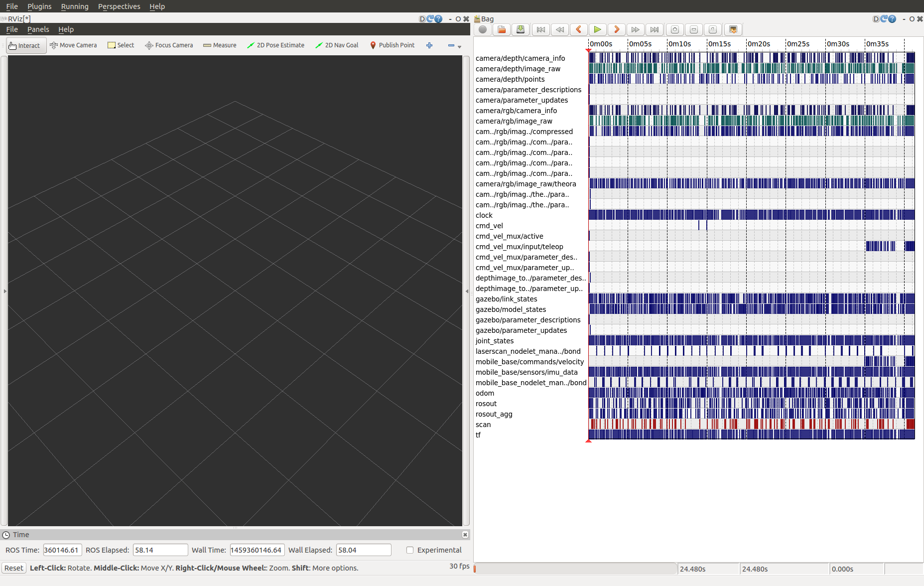The width and height of the screenshot is (924, 586).
Task: Select the odom topic row
Action: [485, 393]
